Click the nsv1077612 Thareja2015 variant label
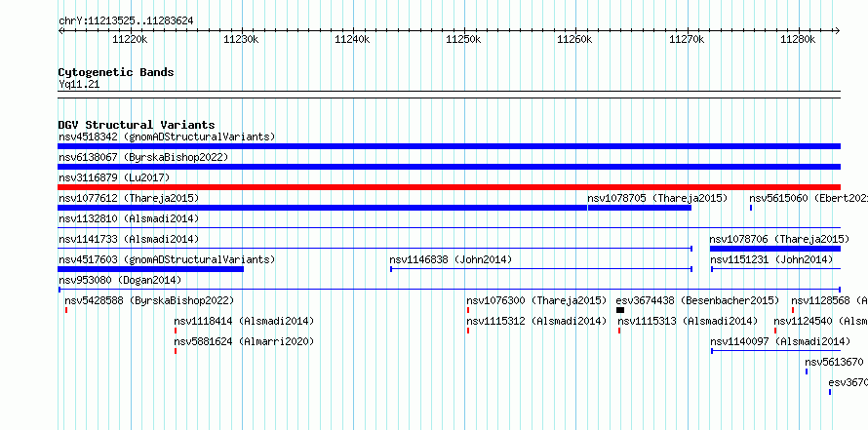Viewport: 868px width, 430px height. (129, 198)
